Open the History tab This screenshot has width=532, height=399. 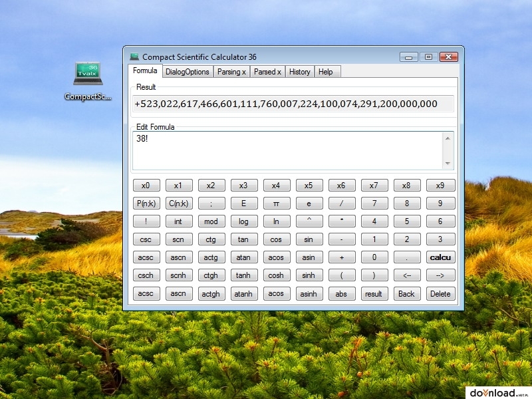click(x=300, y=72)
